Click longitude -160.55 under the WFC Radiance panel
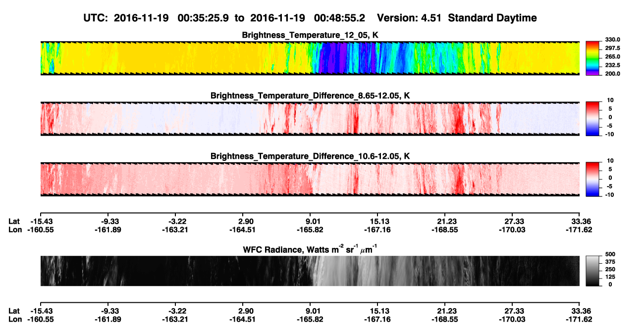The image size is (644, 330). point(40,319)
